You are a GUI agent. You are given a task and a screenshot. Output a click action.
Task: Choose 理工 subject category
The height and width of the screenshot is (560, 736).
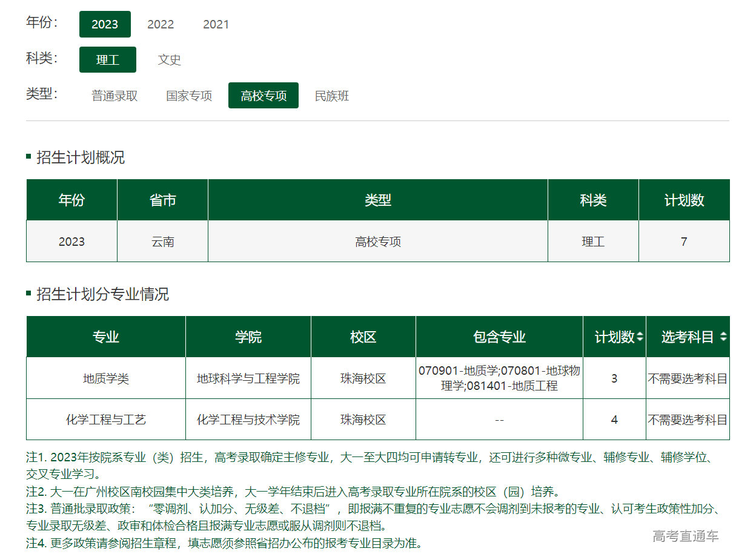(108, 60)
